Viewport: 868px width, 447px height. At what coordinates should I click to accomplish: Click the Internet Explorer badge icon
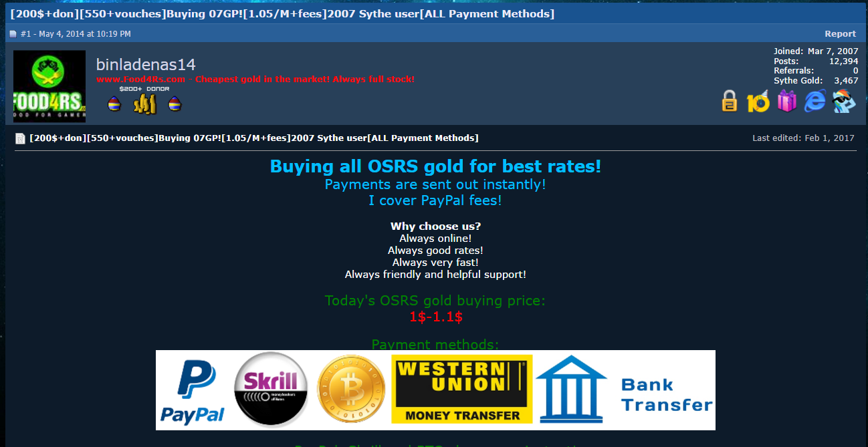click(815, 101)
